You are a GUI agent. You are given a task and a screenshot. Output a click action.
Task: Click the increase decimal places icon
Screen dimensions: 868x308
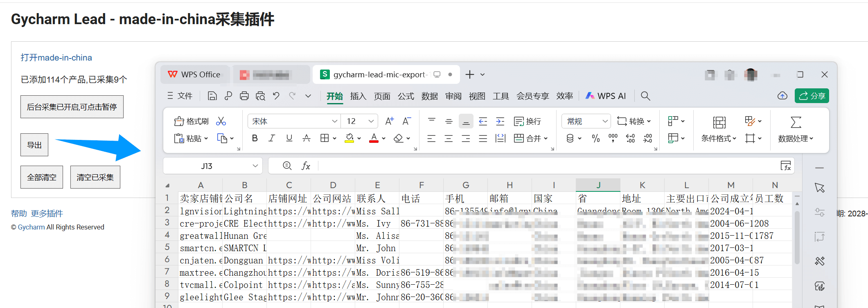point(630,138)
